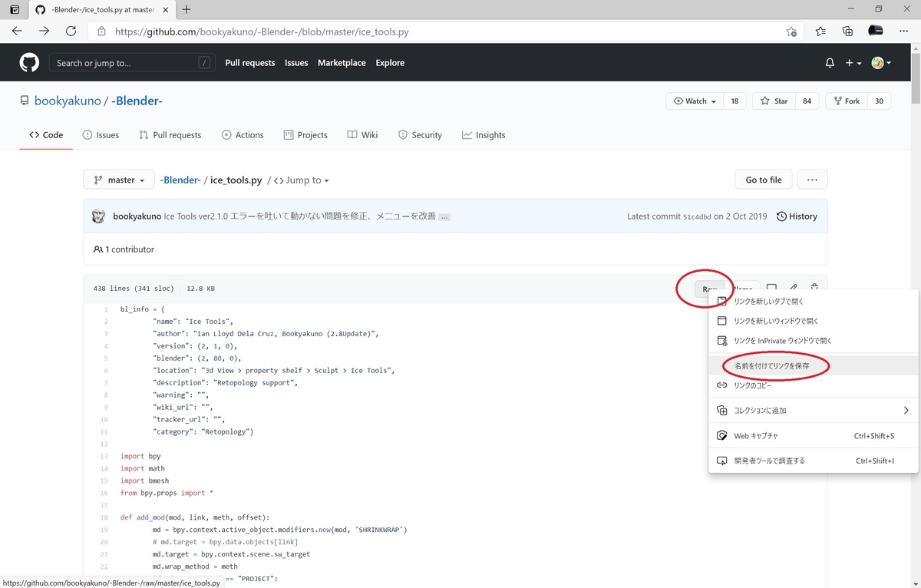Click the browser address bar URL
Screen dimensions: 921x588
(262, 32)
